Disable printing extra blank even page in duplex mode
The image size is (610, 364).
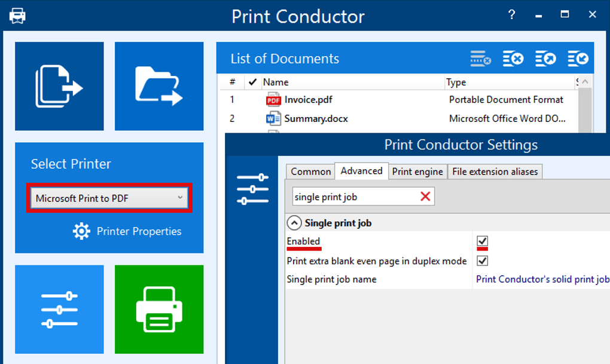(482, 261)
